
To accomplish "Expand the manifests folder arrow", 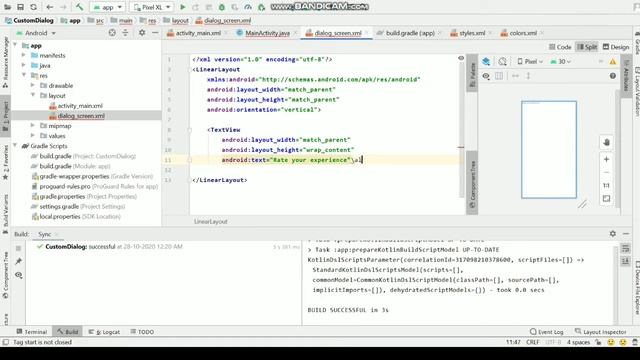I will 24,55.
